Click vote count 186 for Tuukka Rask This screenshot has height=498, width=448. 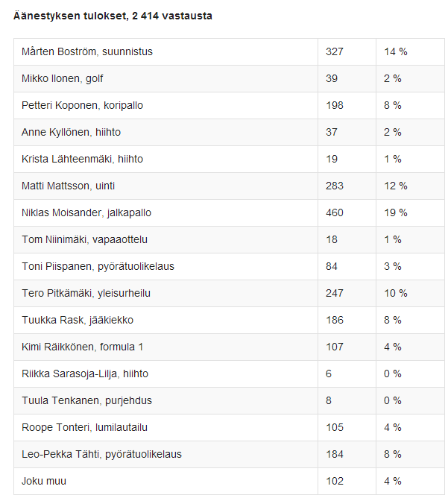[335, 320]
